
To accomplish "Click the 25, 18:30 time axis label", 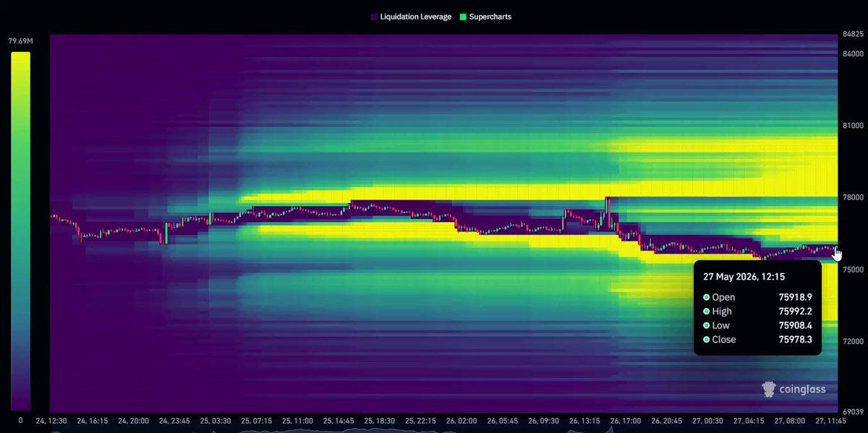I will pos(380,420).
